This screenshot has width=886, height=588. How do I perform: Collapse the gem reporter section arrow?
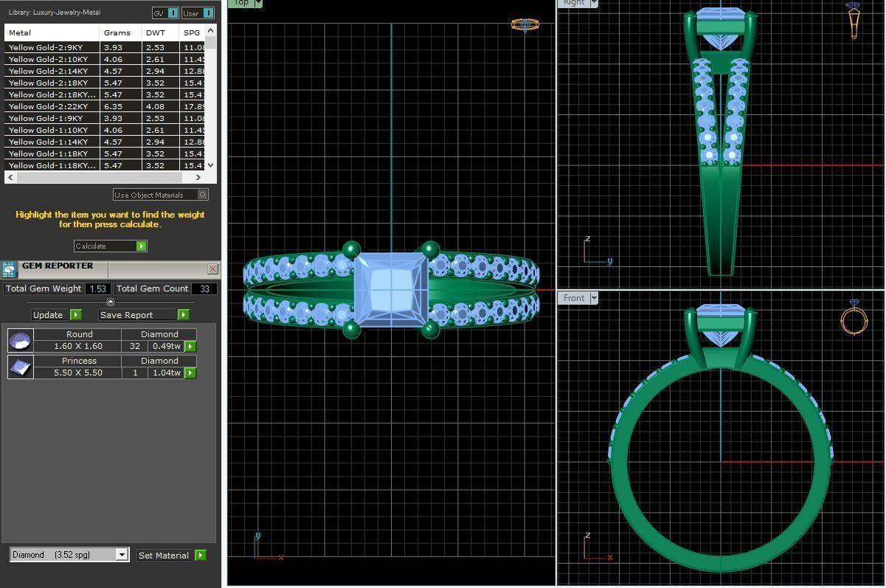[111, 302]
